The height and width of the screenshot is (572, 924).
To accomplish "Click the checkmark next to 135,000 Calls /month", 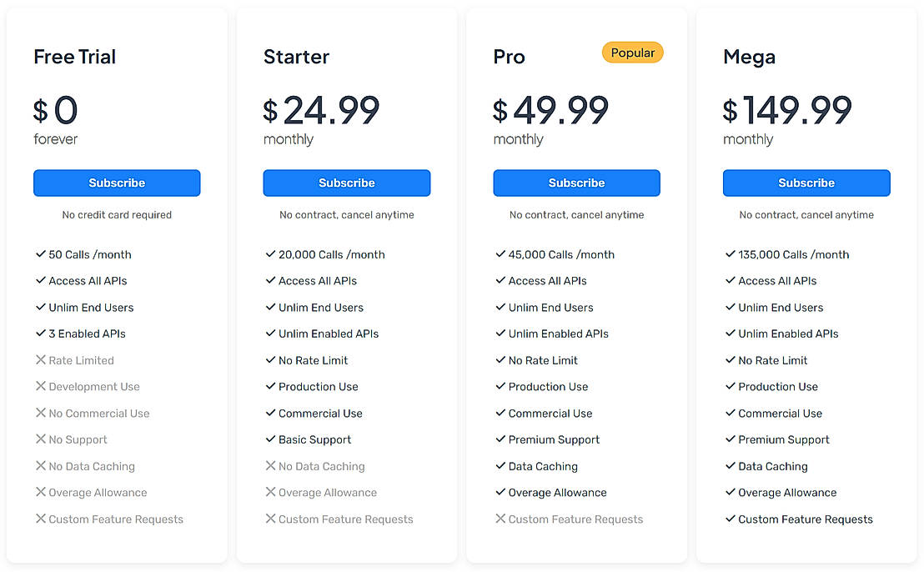I will [x=730, y=254].
